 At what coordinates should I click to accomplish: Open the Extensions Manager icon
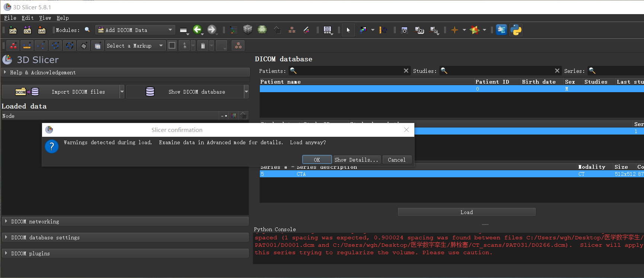tap(501, 30)
